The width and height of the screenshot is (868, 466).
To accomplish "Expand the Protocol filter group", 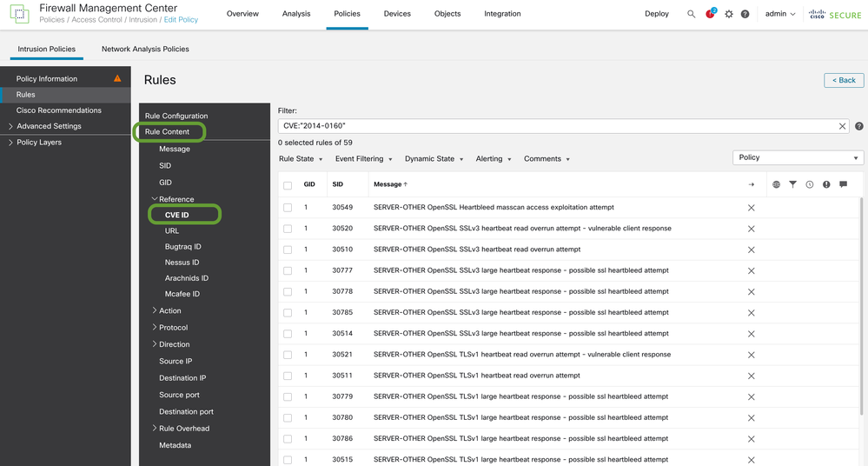I will [155, 328].
